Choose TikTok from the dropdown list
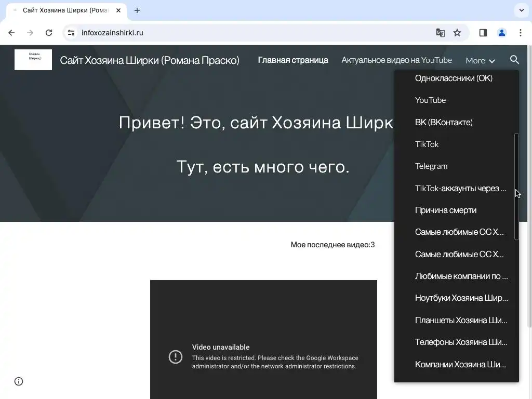 427,144
